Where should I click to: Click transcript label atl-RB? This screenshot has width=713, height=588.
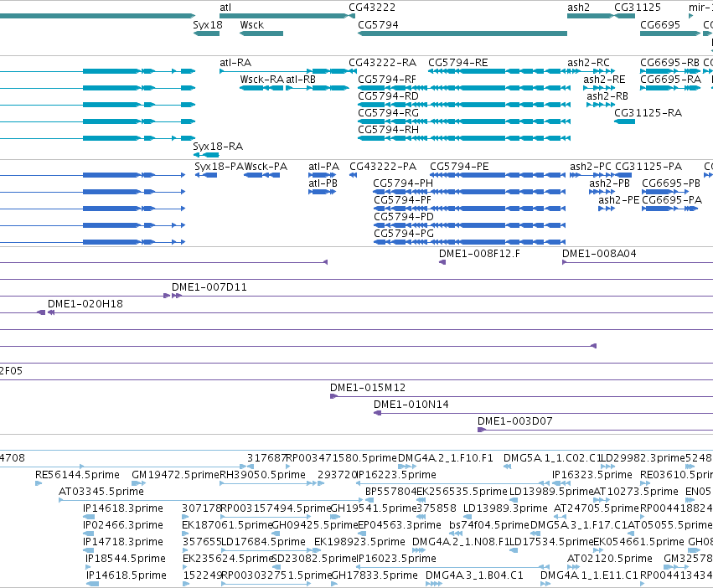pyautogui.click(x=301, y=80)
